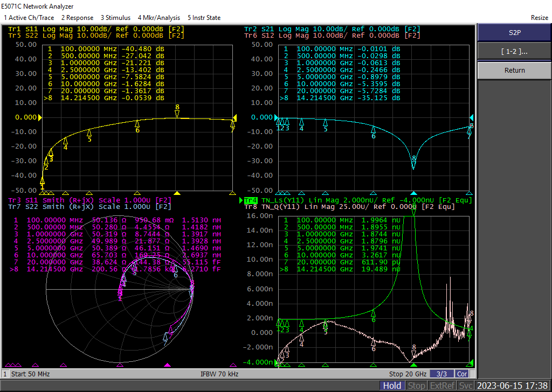This screenshot has width=552, height=392.
Task: Click S21 marker 8 readout -35.125 dB
Action: pos(378,98)
